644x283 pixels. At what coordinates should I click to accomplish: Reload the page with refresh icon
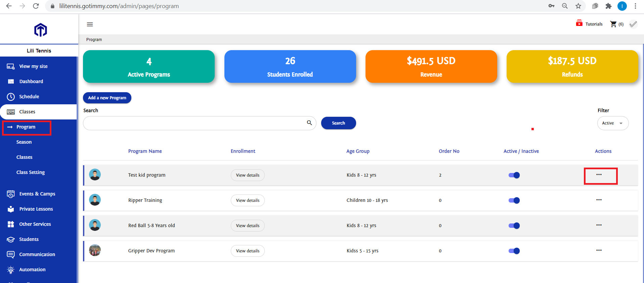[x=36, y=6]
